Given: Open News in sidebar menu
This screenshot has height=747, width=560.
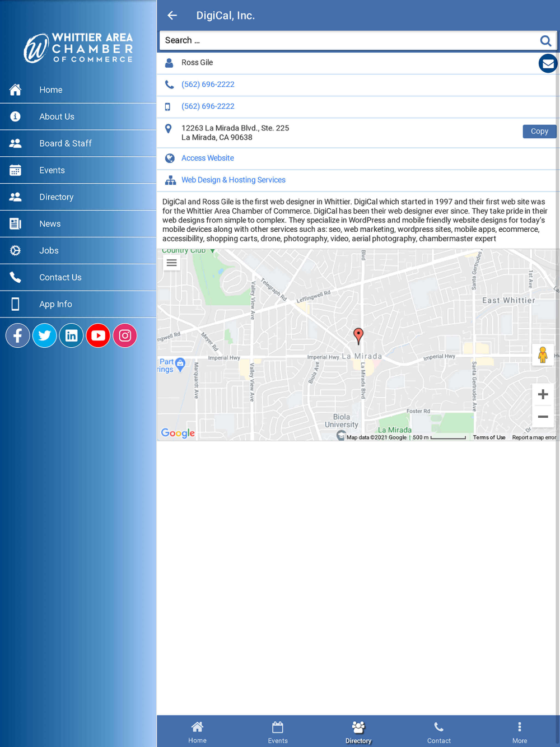Looking at the screenshot, I should coord(78,224).
